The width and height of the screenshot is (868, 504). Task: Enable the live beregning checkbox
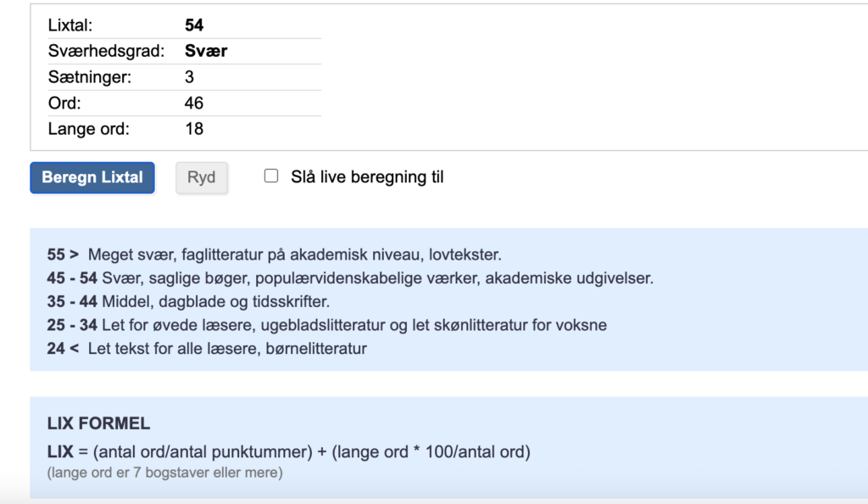[271, 176]
